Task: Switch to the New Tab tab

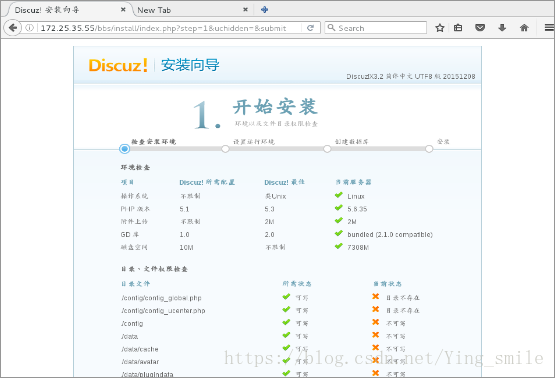Action: [x=191, y=10]
